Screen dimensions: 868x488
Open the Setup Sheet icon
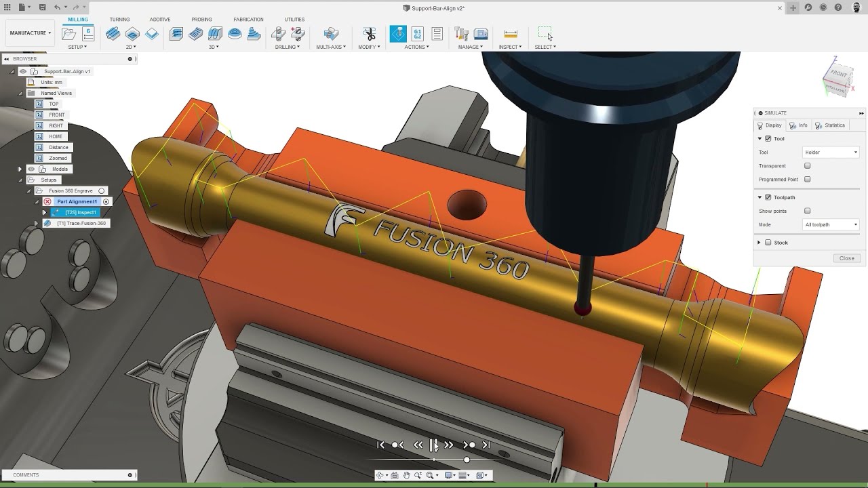click(437, 34)
